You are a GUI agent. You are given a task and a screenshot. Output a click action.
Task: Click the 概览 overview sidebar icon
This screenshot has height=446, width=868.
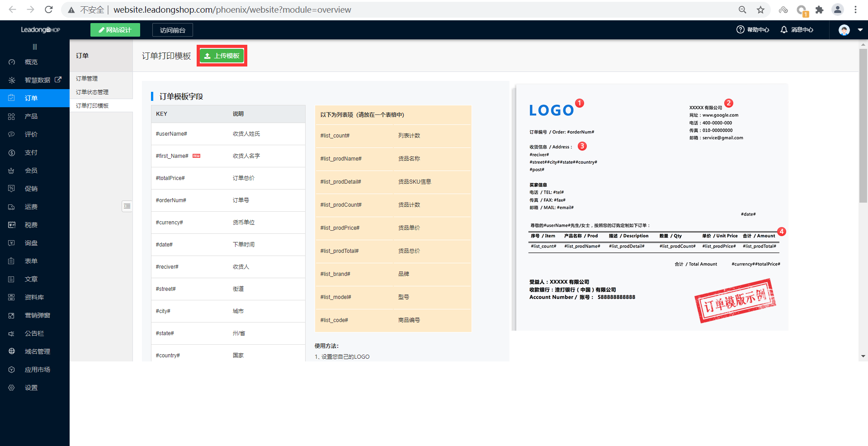[12, 62]
